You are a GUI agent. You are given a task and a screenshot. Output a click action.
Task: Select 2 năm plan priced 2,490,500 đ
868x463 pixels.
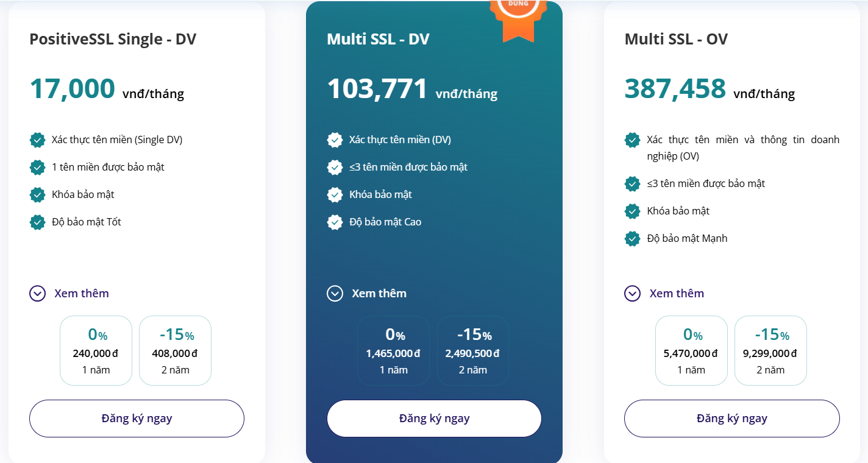473,351
